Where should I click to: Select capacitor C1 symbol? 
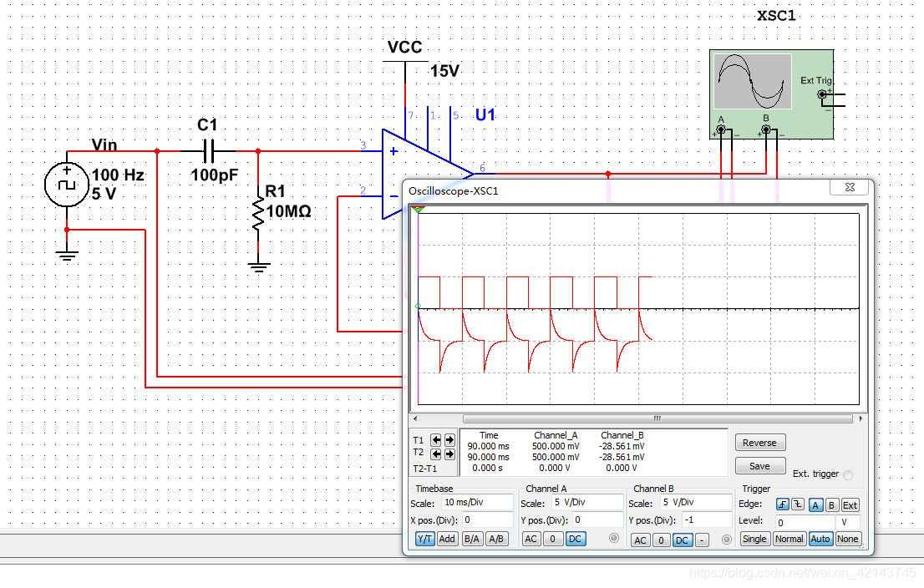[209, 151]
